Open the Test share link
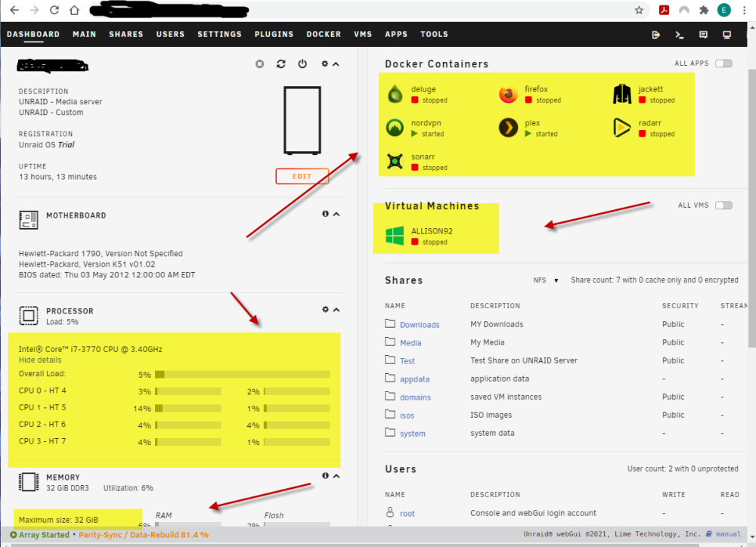 point(407,361)
